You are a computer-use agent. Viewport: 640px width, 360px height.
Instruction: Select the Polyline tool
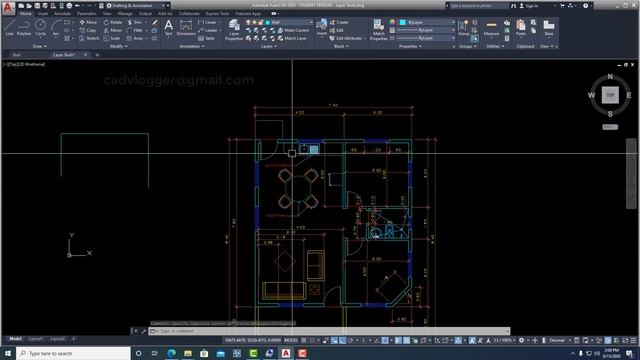pos(24,28)
